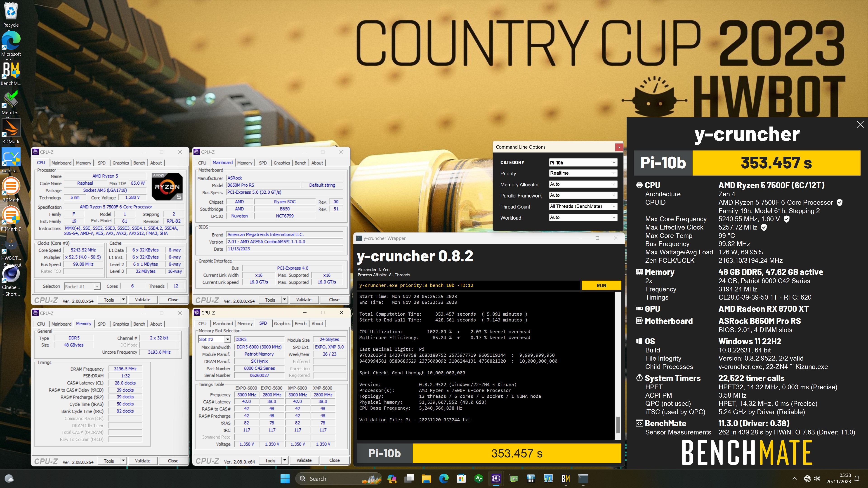Click the yellow RUN button in y-cruncher Wrapper
The height and width of the screenshot is (488, 868).
tap(601, 286)
